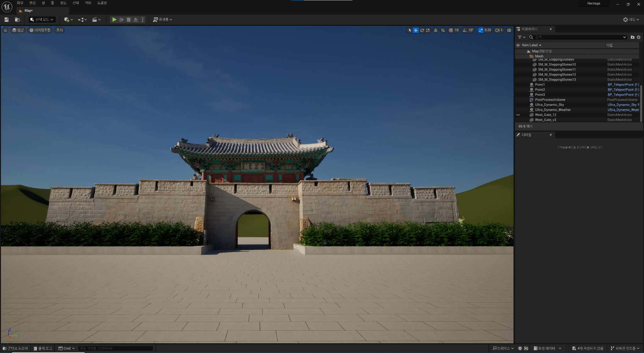Save the current level with the floppy icon
Image resolution: width=644 pixels, height=353 pixels.
tap(6, 20)
